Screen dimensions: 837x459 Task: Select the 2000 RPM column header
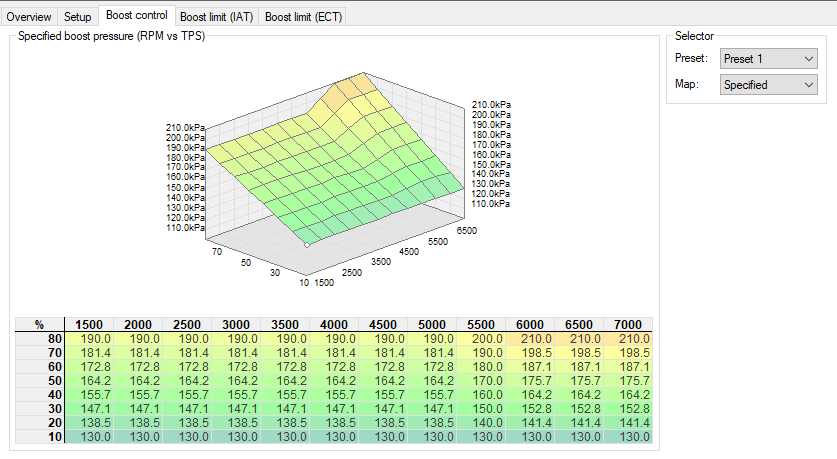tap(138, 325)
